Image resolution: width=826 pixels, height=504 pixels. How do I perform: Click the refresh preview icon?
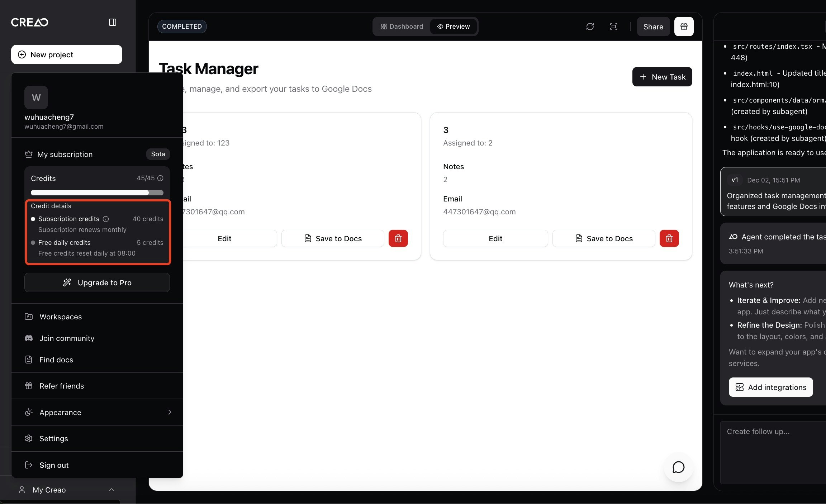point(590,27)
